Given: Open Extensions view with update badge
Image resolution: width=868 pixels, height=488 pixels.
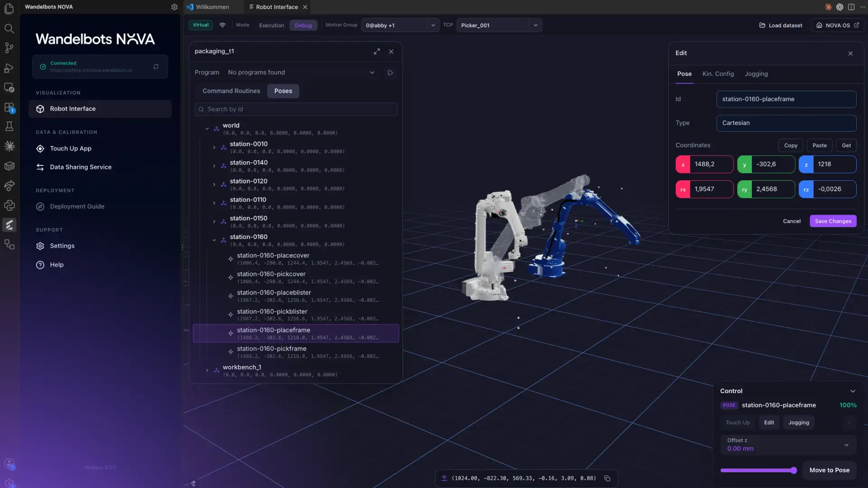Looking at the screenshot, I should coord(9,108).
